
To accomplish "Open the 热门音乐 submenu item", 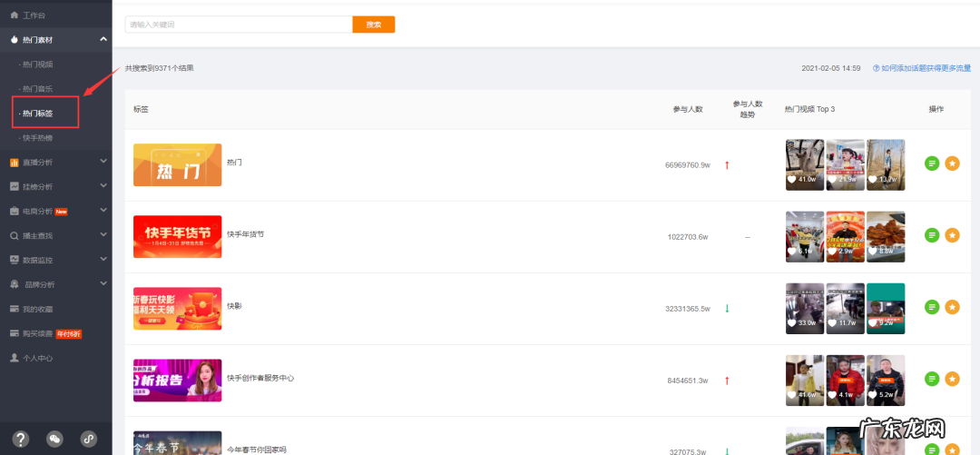I will coord(37,89).
